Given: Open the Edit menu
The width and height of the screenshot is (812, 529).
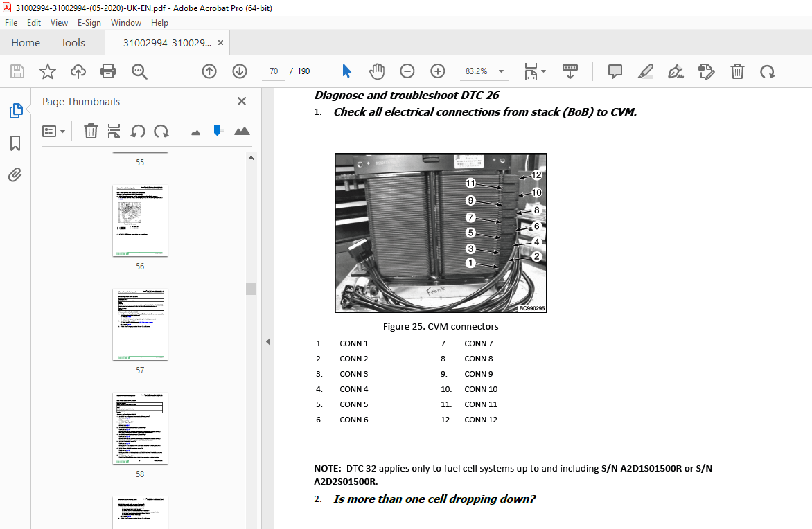Looking at the screenshot, I should pos(34,23).
